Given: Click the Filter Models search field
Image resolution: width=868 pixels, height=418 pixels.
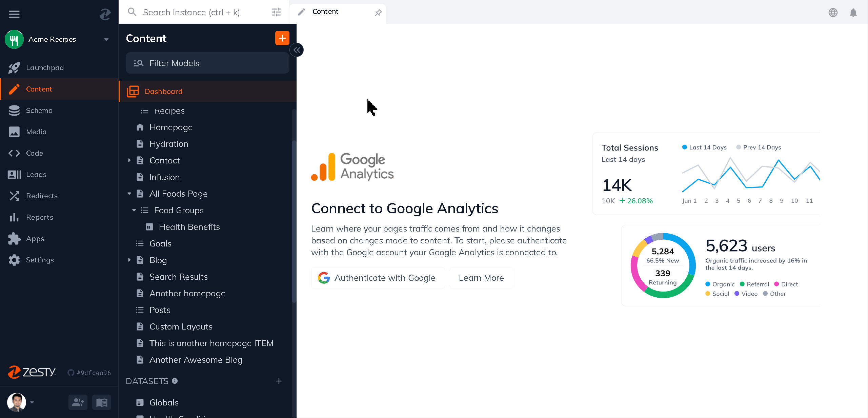Looking at the screenshot, I should (207, 63).
